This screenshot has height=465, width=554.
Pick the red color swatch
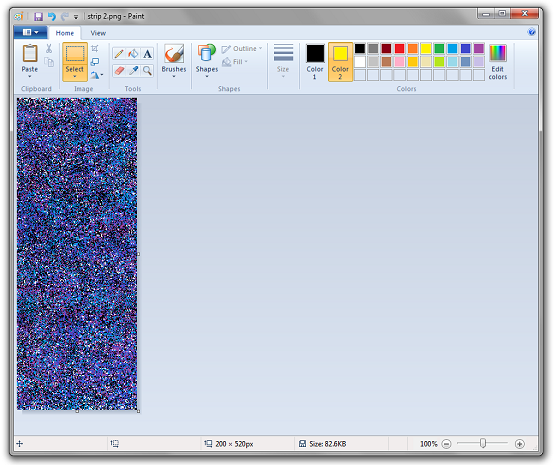(399, 48)
